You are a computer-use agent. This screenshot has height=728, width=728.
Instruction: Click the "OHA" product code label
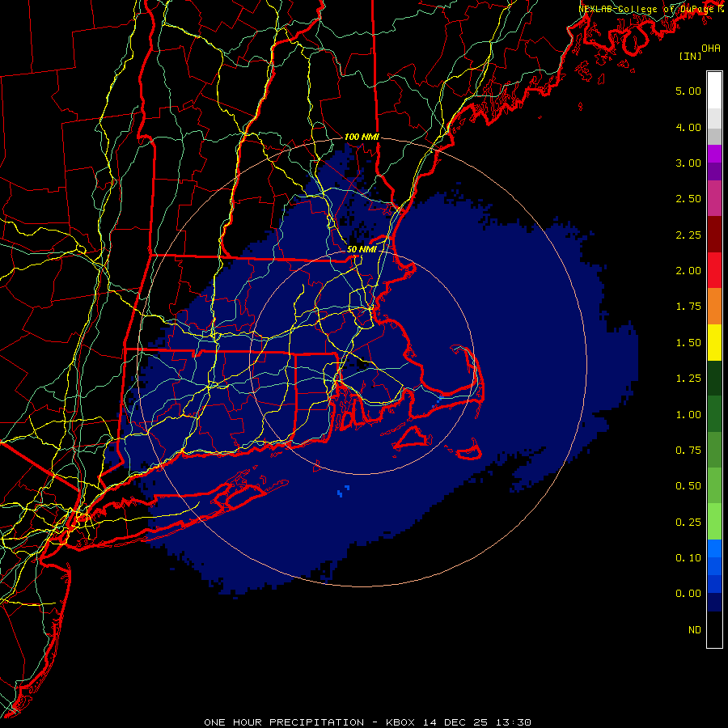[711, 49]
